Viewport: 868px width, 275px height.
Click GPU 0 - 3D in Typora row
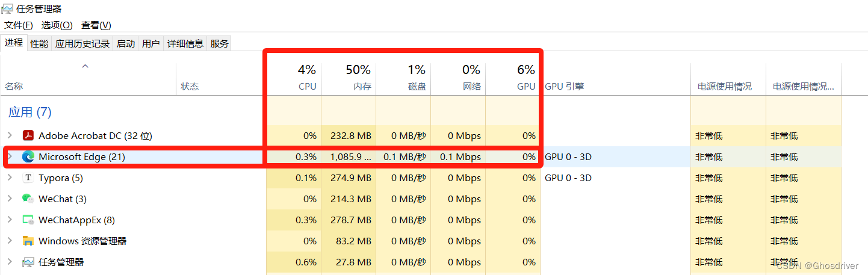568,178
